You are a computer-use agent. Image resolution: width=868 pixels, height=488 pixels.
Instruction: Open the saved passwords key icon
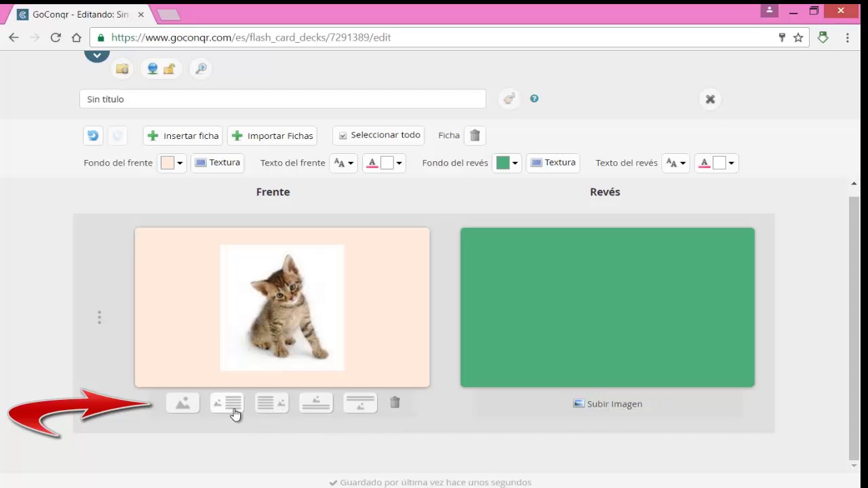coord(781,37)
